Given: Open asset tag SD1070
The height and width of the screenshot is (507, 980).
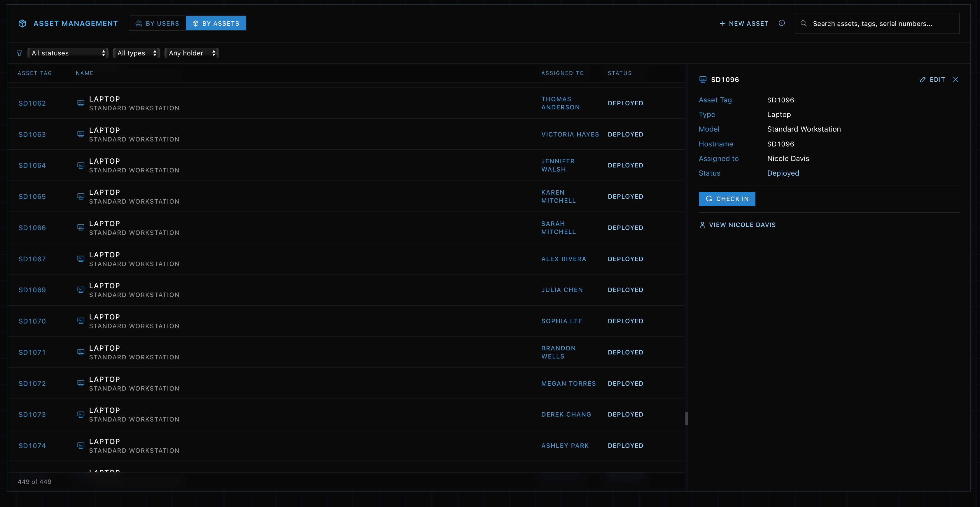Looking at the screenshot, I should (32, 321).
